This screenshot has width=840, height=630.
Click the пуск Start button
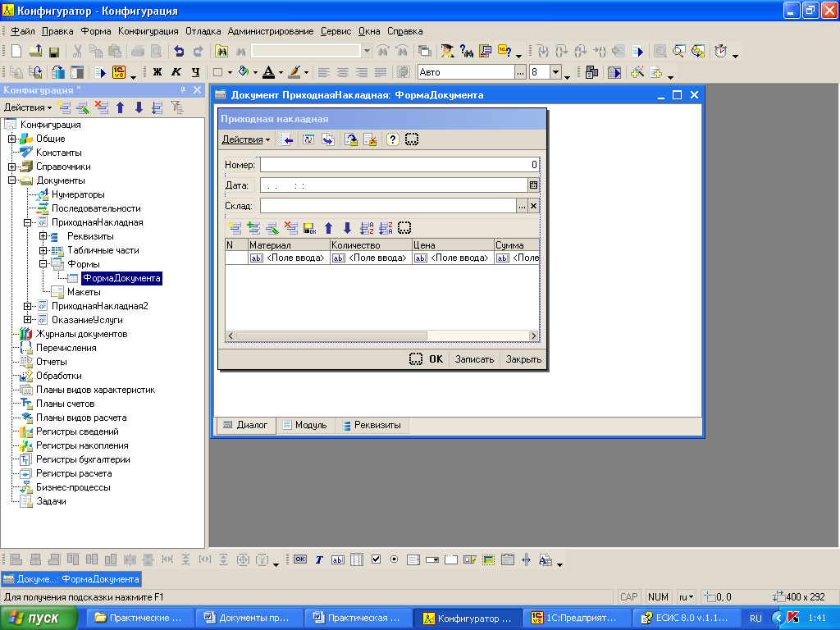coord(38,619)
